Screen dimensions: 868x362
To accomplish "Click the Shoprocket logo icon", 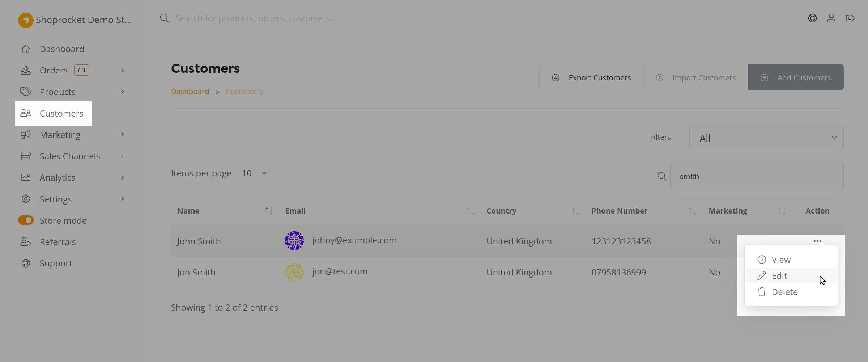I will coord(26,20).
